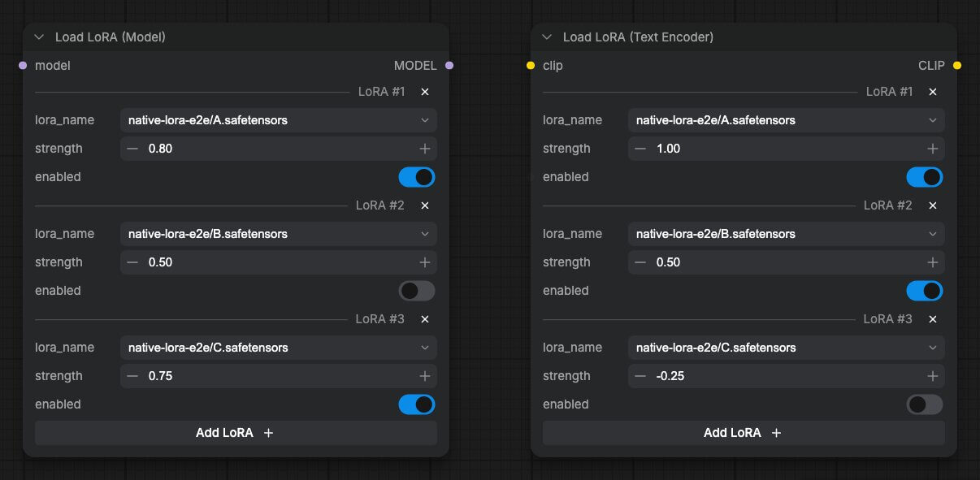Viewport: 980px width, 480px height.
Task: Click Add LoRA in Load LoRA (Text Encoder) node
Action: click(744, 433)
